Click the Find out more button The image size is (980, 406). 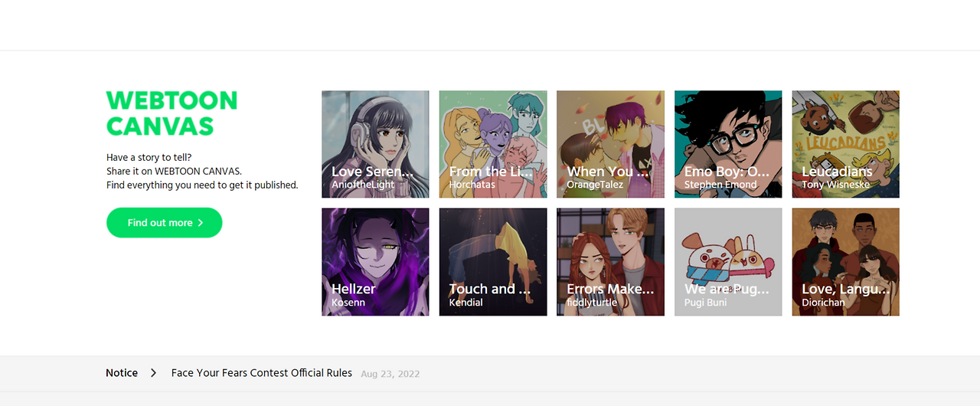coord(164,223)
